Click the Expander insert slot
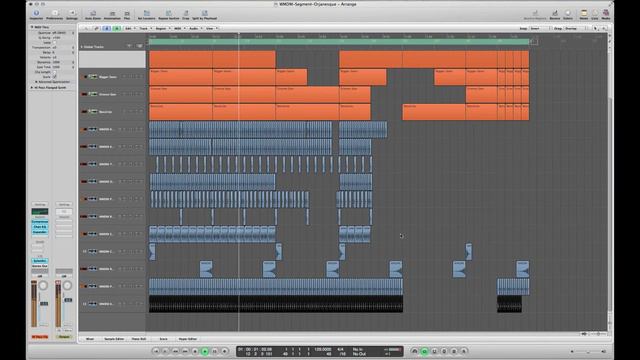This screenshot has width=640, height=360. click(x=40, y=232)
